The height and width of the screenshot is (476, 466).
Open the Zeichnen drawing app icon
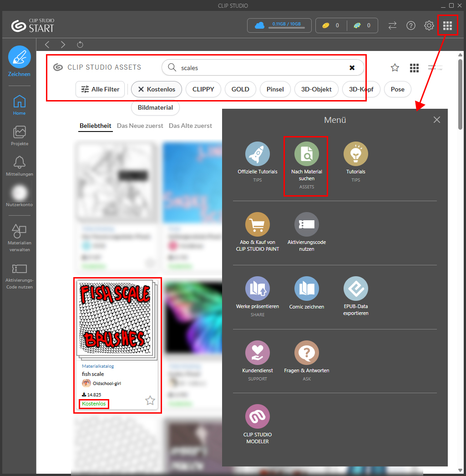click(20, 57)
